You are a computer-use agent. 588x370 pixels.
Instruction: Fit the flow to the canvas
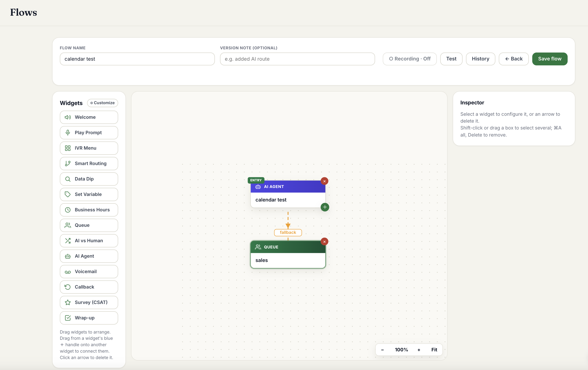pyautogui.click(x=434, y=350)
